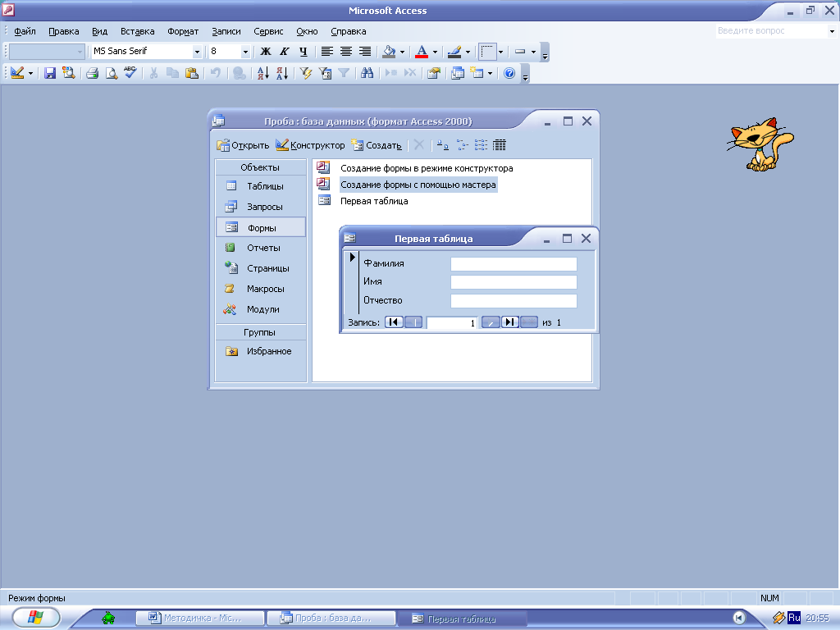Open the line color dropdown arrow
Viewport: 840px width, 630px height.
tap(468, 52)
